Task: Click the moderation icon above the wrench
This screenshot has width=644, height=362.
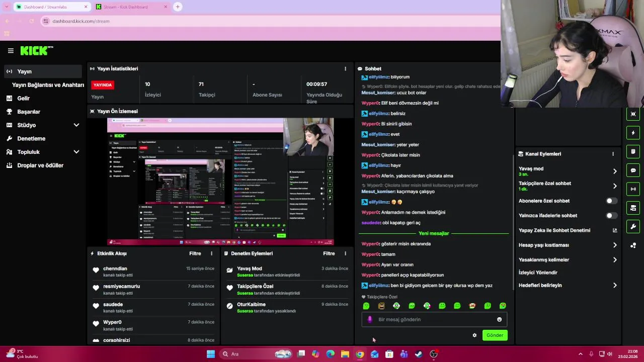Action: (x=633, y=208)
